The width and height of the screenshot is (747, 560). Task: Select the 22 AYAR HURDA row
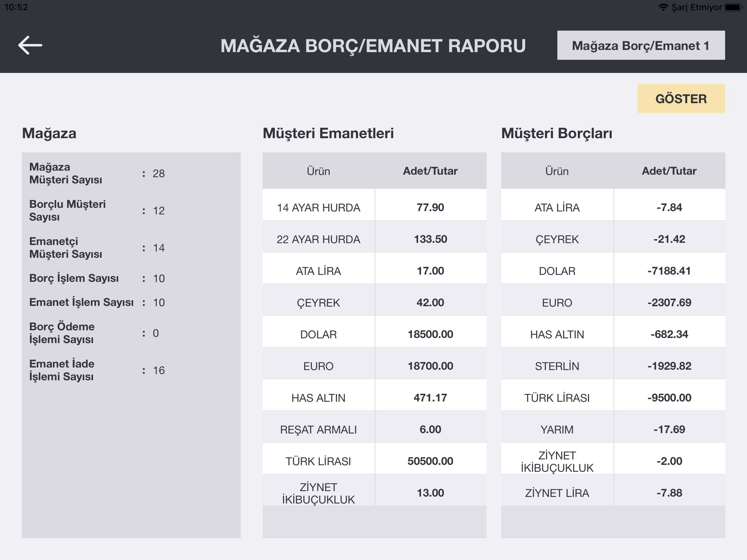[x=374, y=236]
